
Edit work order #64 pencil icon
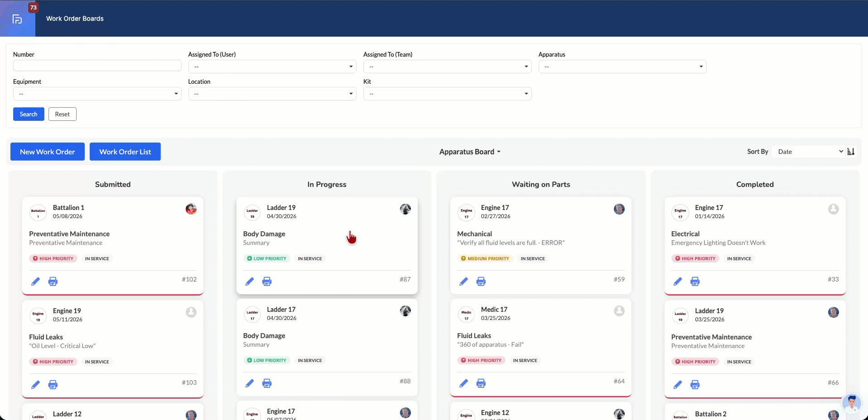(463, 383)
